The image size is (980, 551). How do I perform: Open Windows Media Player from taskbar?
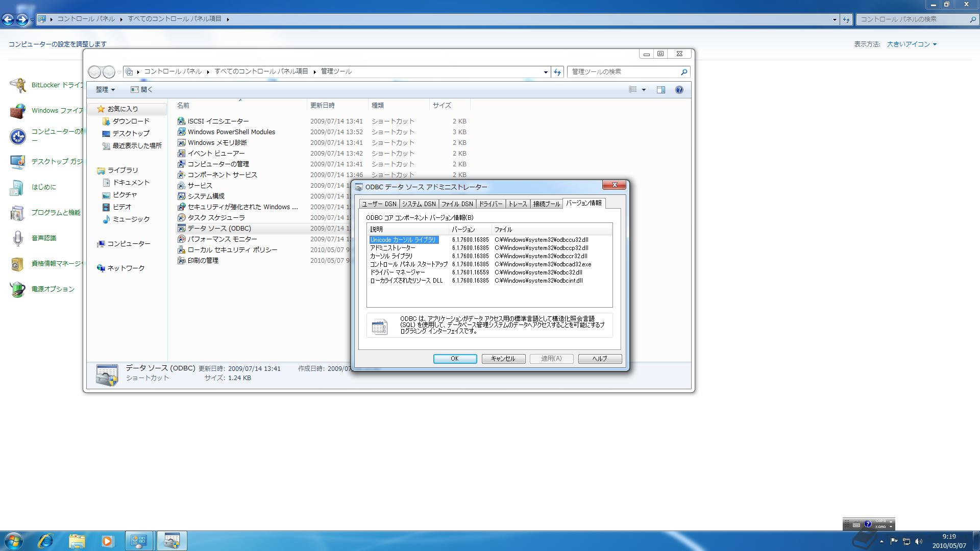click(x=107, y=541)
